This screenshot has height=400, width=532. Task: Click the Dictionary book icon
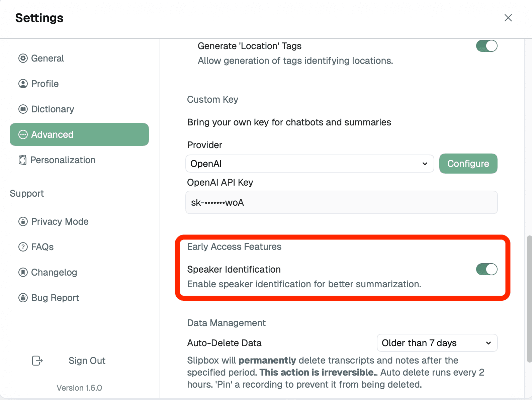click(x=23, y=109)
